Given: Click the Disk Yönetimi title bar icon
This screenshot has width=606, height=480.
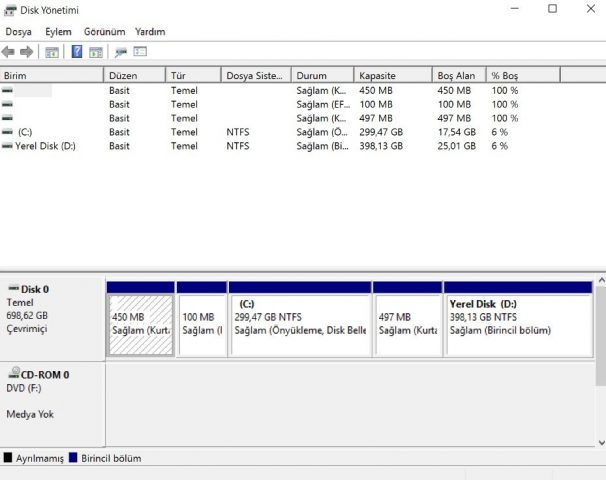Looking at the screenshot, I should tap(10, 10).
